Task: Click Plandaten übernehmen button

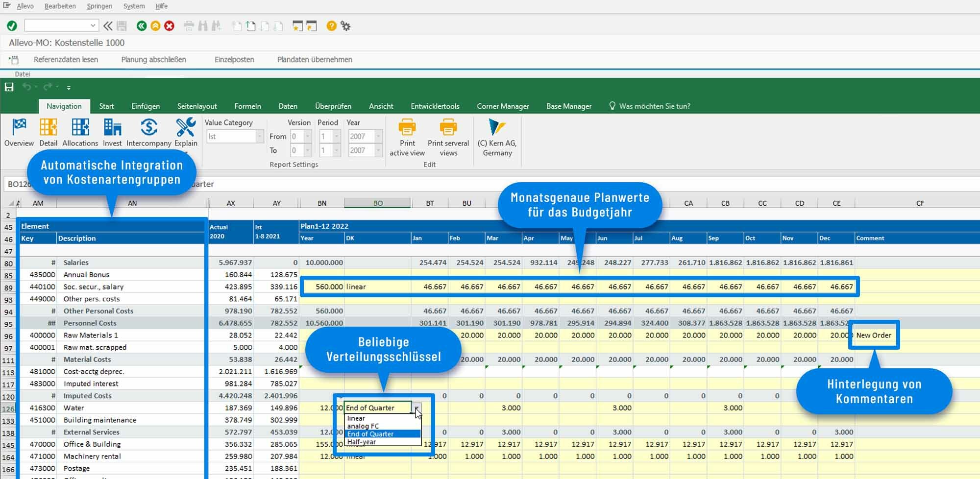Action: tap(315, 60)
